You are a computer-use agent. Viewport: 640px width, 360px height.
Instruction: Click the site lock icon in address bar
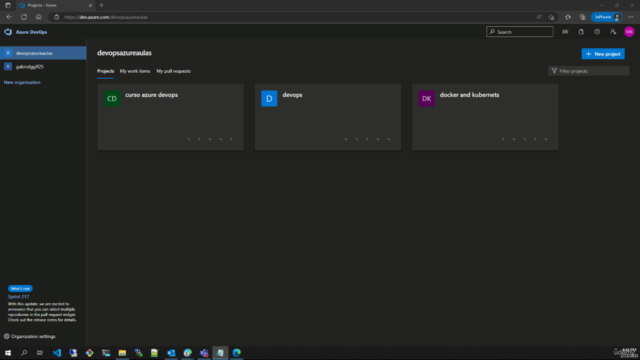(x=56, y=17)
